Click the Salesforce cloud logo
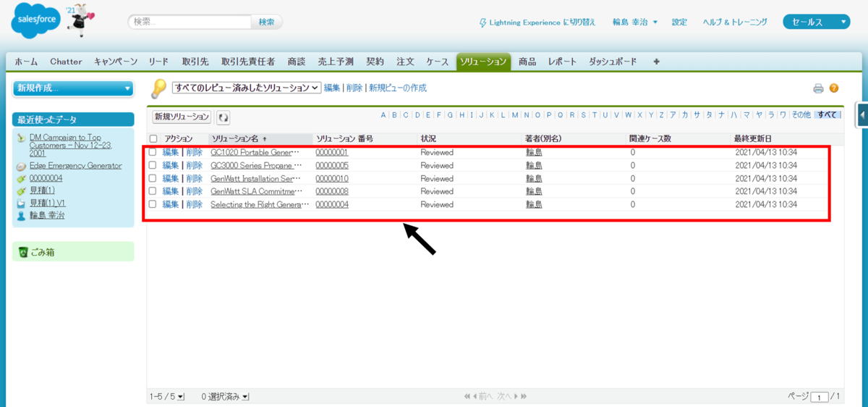868x407 pixels. tap(37, 22)
